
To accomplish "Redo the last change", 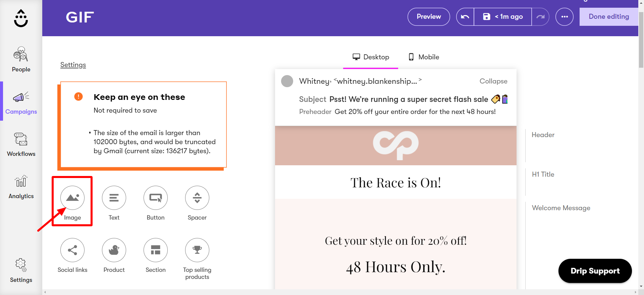I will click(541, 16).
